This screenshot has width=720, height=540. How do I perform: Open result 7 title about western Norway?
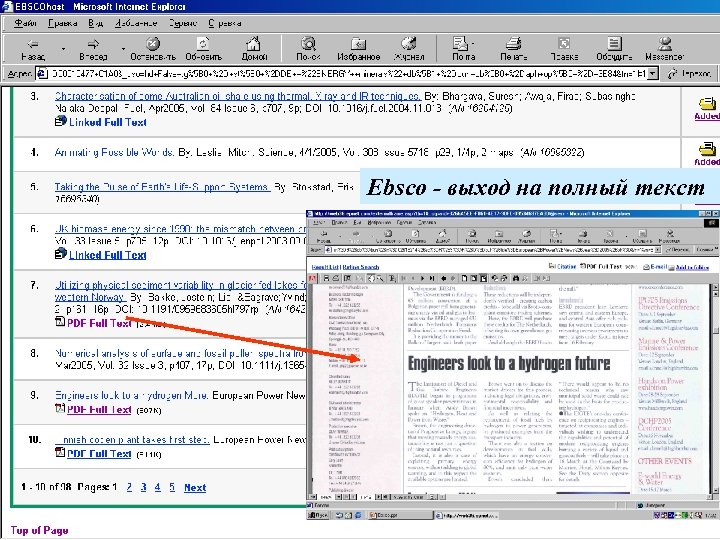pyautogui.click(x=180, y=291)
